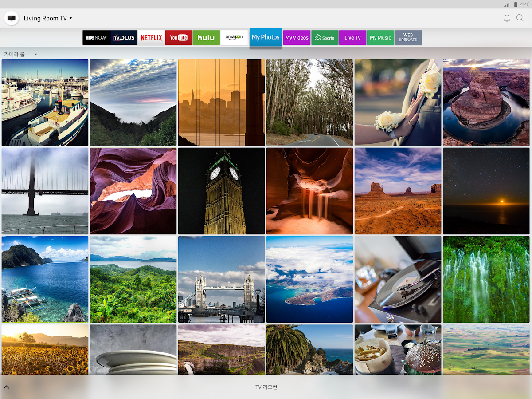Expand the TV remote panel chevron
Image resolution: width=532 pixels, height=399 pixels.
(6, 387)
